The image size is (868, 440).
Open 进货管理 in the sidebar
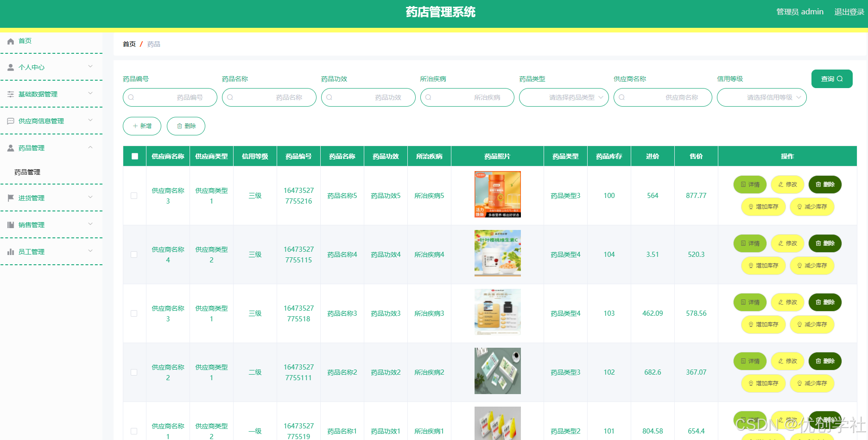(31, 198)
